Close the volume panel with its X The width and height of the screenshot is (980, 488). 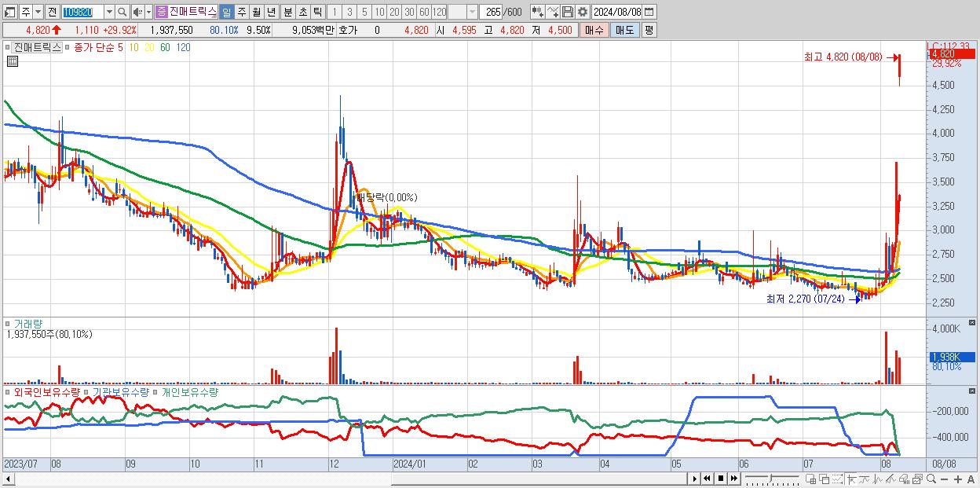click(974, 323)
